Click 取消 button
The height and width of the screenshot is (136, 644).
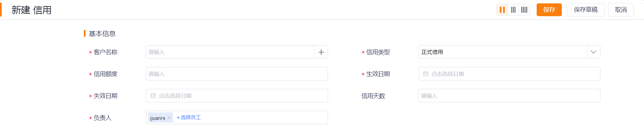point(621,10)
